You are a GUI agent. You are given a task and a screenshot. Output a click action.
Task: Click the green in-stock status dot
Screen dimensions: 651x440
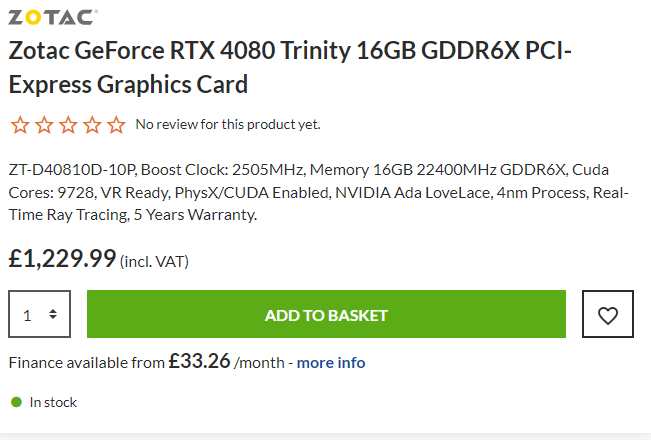[16, 402]
